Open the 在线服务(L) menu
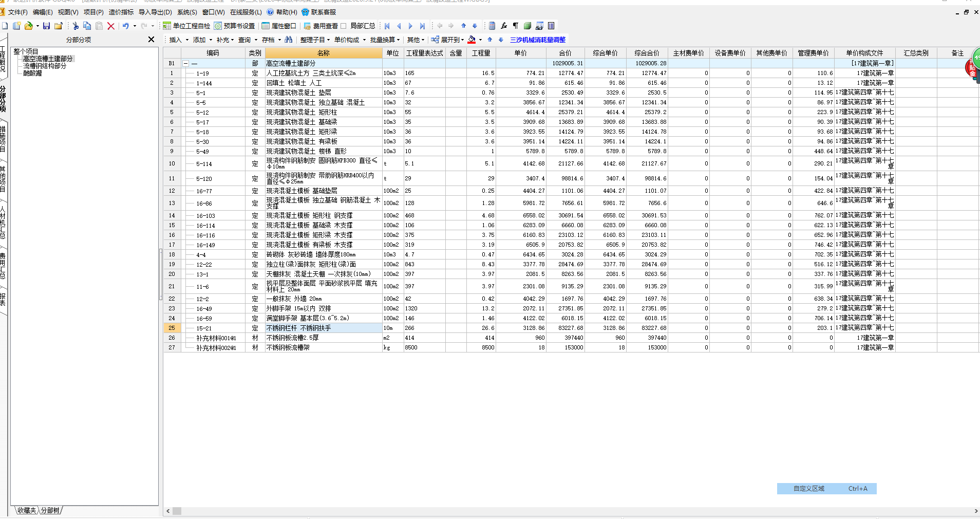 tap(246, 12)
